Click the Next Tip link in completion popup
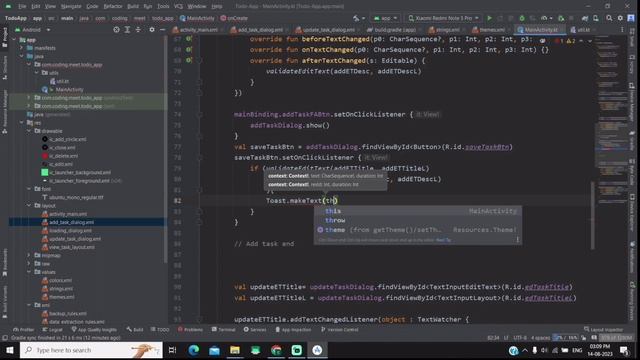Viewport: 640px width, 360px height. (444, 240)
